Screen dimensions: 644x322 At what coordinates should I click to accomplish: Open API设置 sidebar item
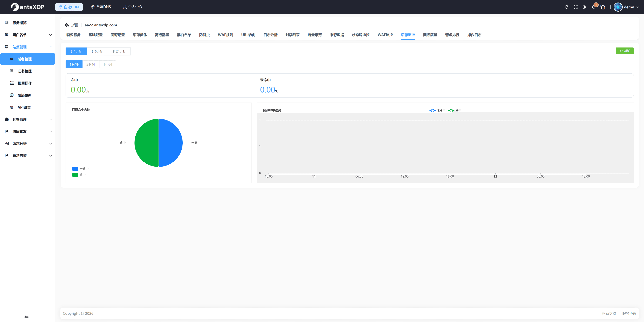[x=28, y=107]
